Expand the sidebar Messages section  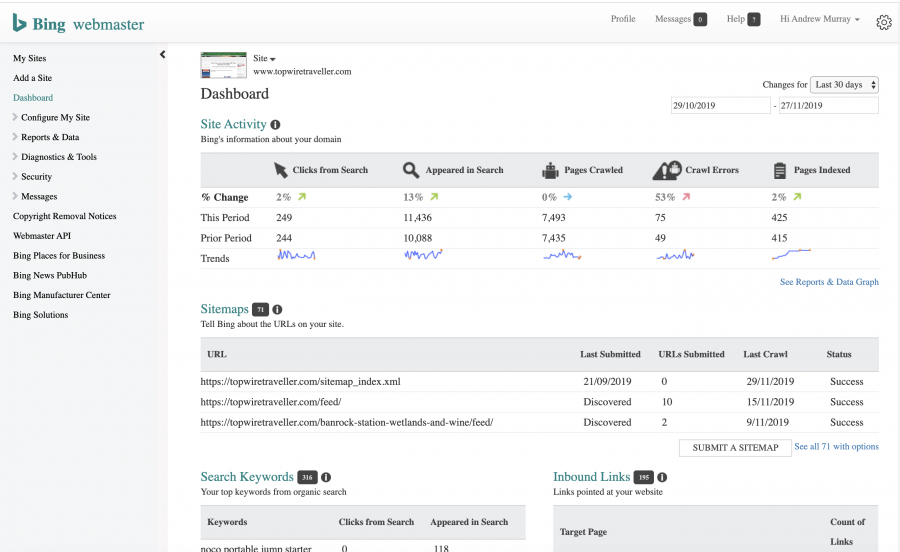[x=36, y=197]
